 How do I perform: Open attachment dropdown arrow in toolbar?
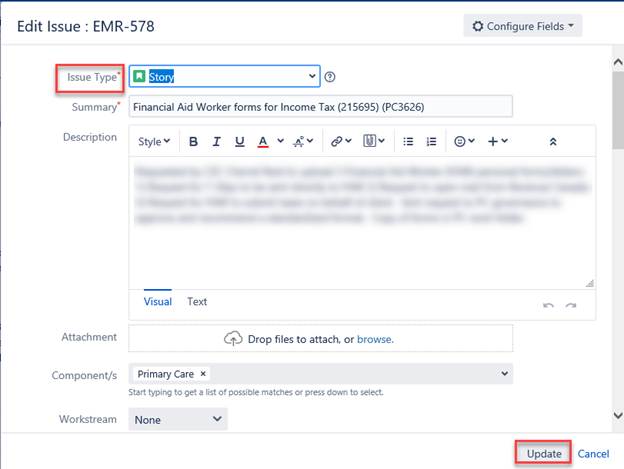click(x=382, y=141)
